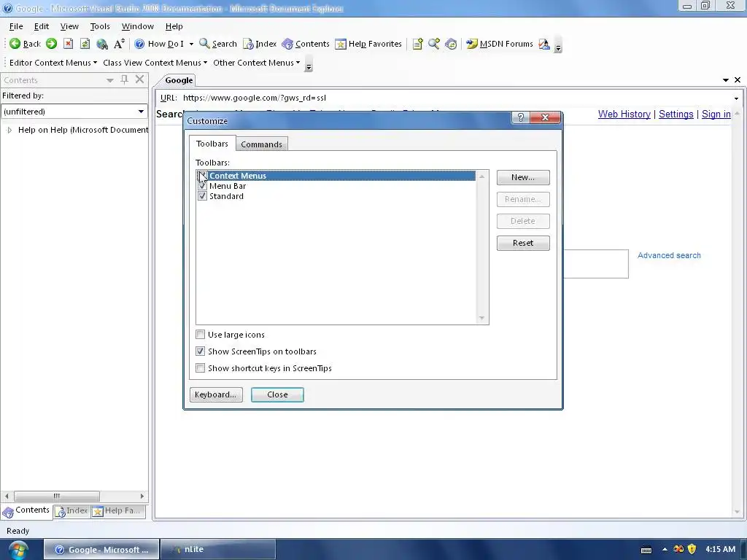The image size is (747, 560).
Task: Click the Keyboard... button
Action: [216, 394]
